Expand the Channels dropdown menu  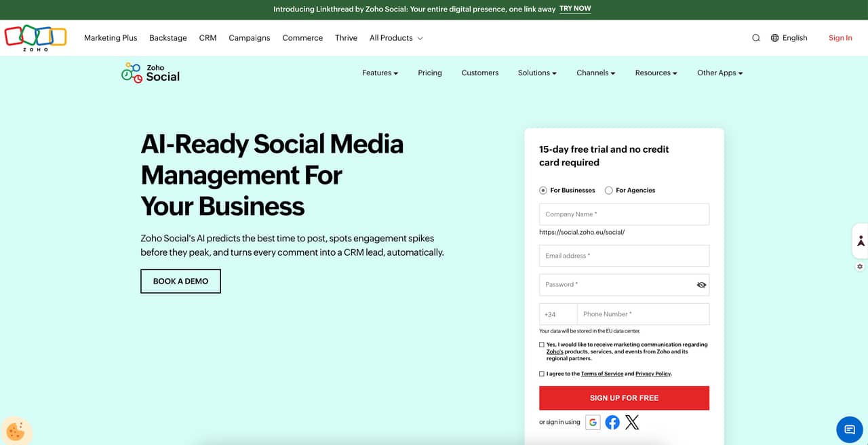coord(596,73)
